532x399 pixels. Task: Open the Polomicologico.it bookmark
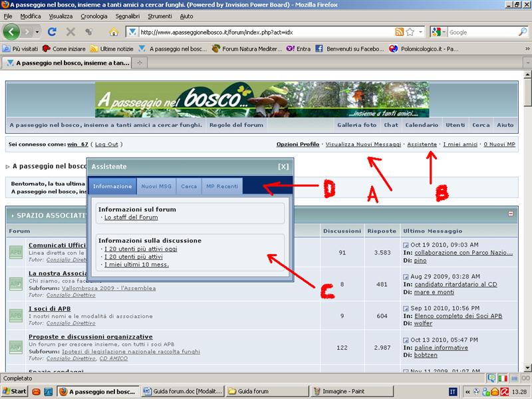click(x=424, y=49)
